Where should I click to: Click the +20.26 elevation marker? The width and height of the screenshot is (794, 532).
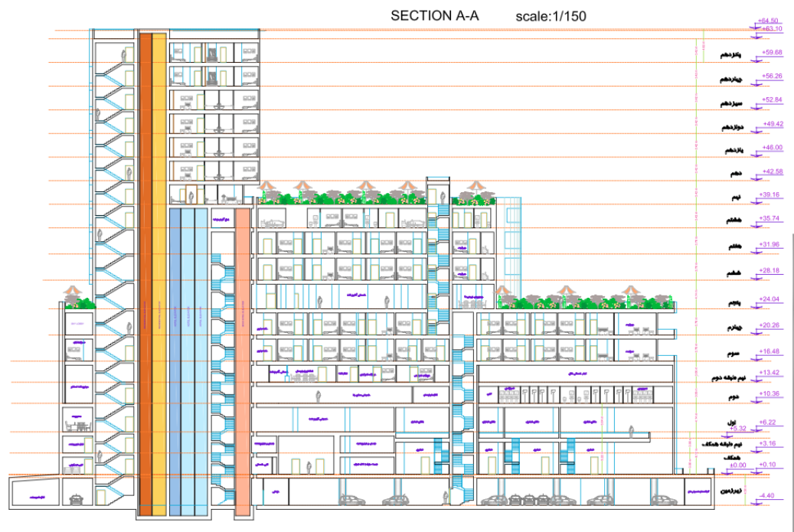(x=772, y=325)
